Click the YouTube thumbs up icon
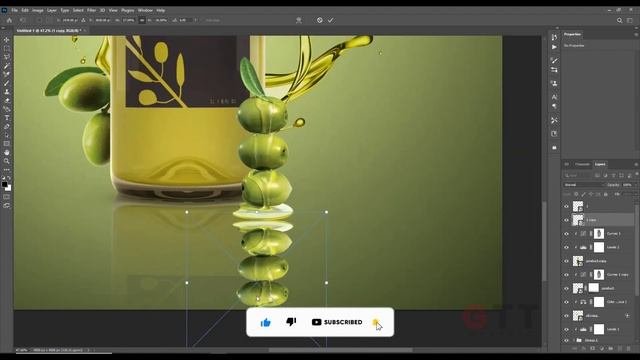 click(x=266, y=322)
